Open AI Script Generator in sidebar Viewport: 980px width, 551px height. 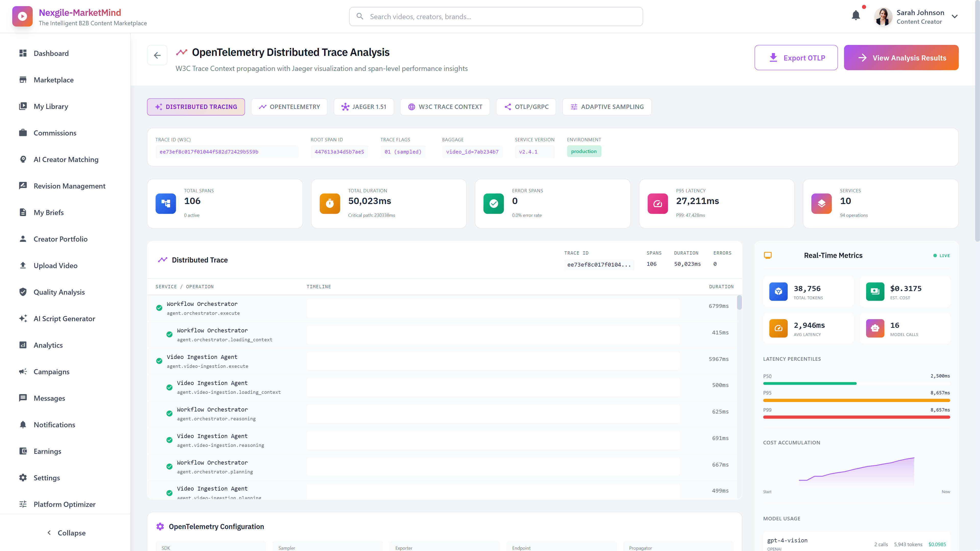[x=64, y=319]
